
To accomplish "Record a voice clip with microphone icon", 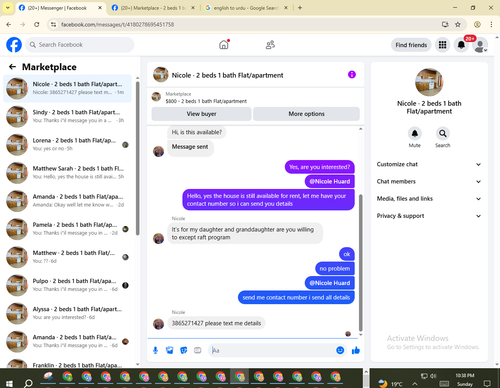I will click(x=155, y=350).
